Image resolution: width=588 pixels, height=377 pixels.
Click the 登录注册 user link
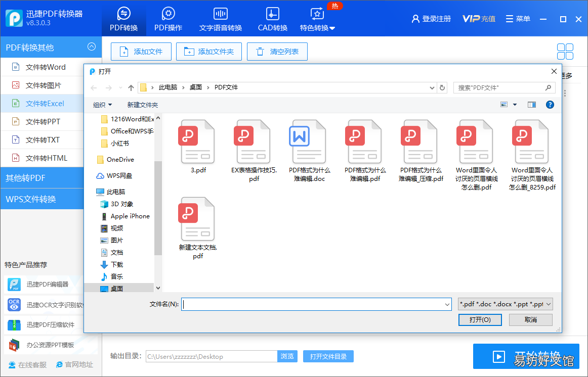[x=431, y=19]
